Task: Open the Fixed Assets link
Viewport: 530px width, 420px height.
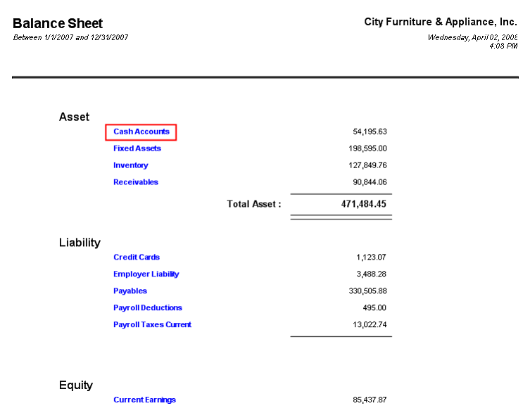Action: coord(137,148)
